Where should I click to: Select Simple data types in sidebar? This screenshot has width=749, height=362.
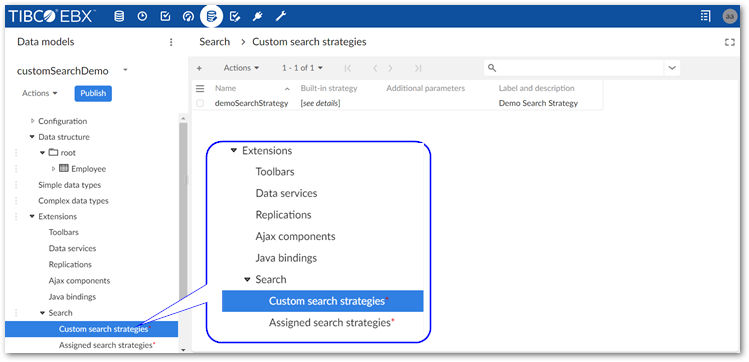(70, 185)
